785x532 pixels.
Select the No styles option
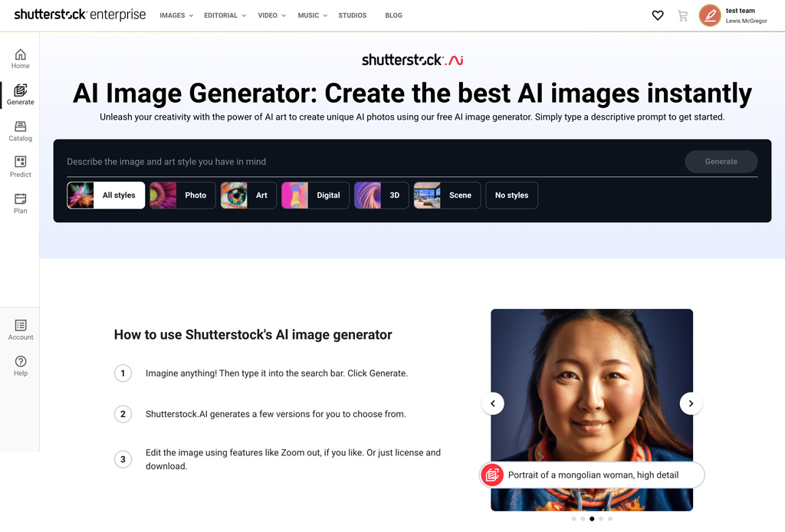[511, 195]
